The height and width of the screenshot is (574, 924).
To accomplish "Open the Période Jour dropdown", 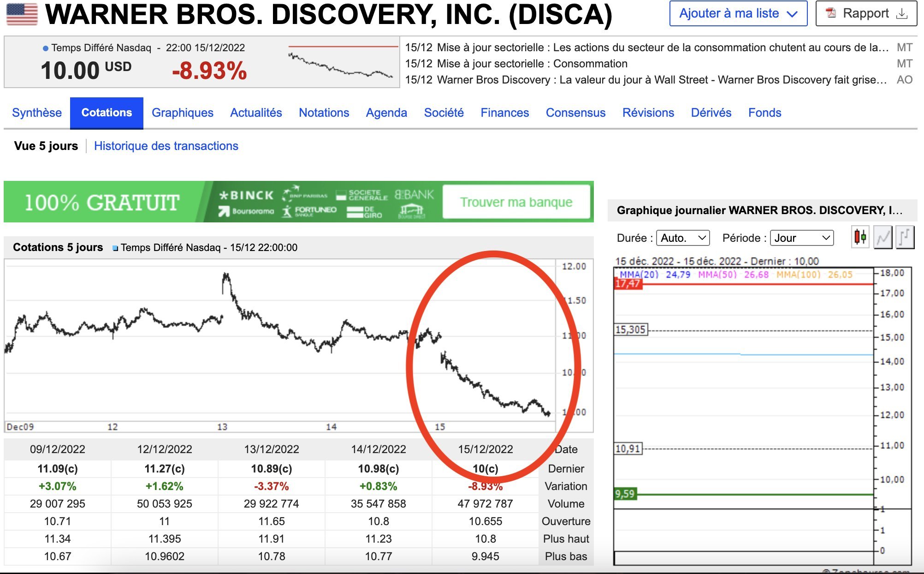I will (802, 238).
